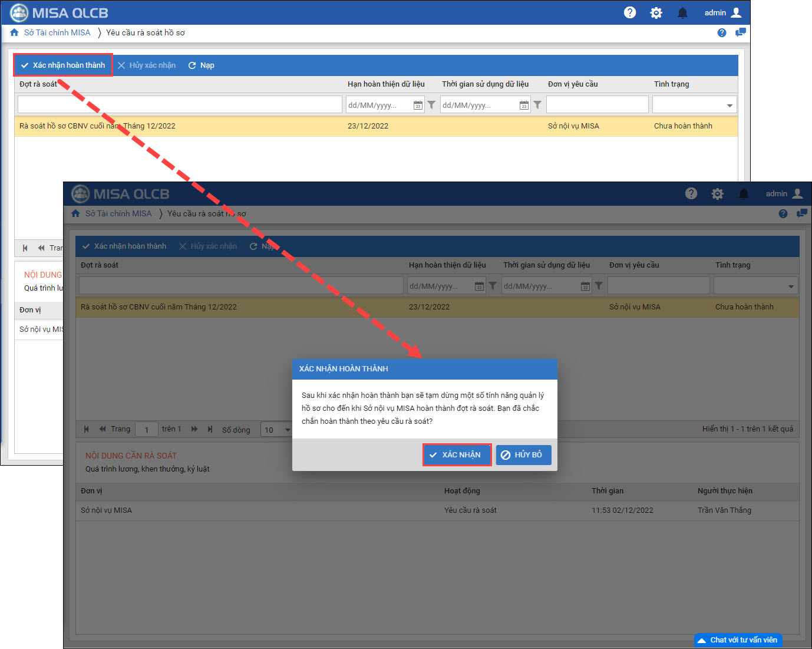Image resolution: width=812 pixels, height=649 pixels.
Task: Click home icon in topmost breadcrumb bar
Action: pyautogui.click(x=14, y=33)
